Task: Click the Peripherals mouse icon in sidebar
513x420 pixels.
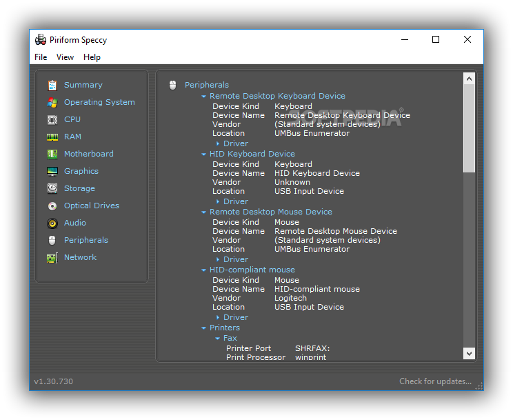Action: click(52, 240)
